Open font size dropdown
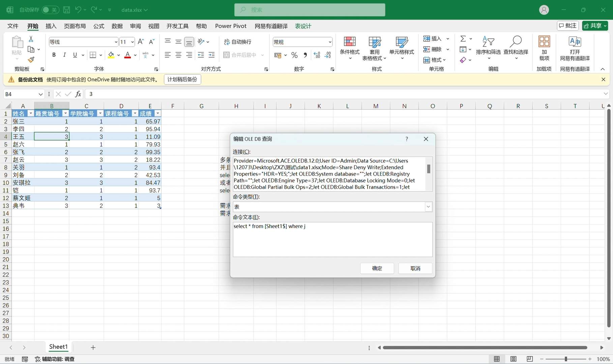 (x=133, y=42)
